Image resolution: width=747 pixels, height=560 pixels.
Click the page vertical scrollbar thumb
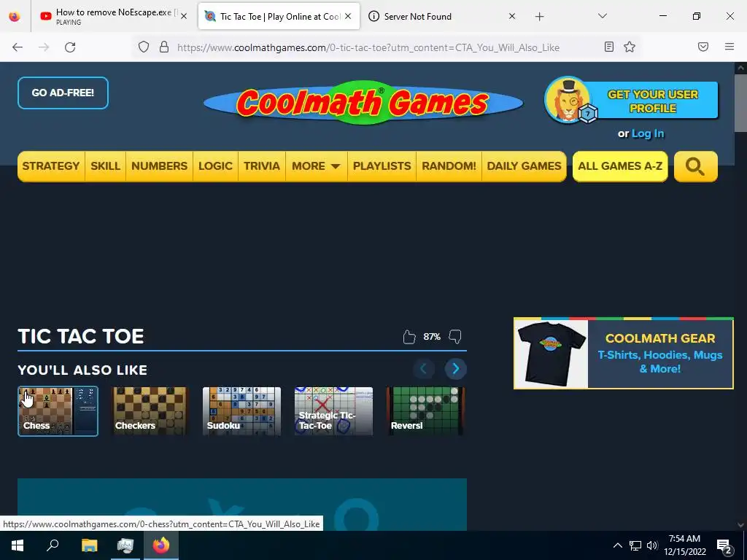point(740,103)
